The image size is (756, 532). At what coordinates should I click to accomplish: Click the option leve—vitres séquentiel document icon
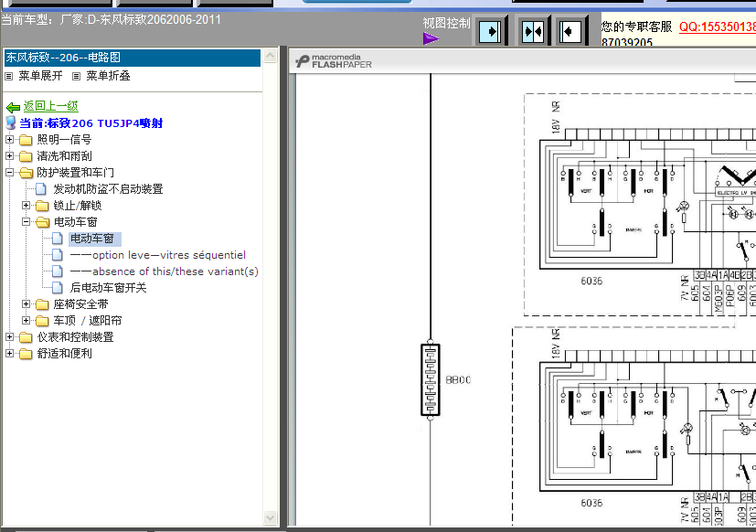[58, 255]
